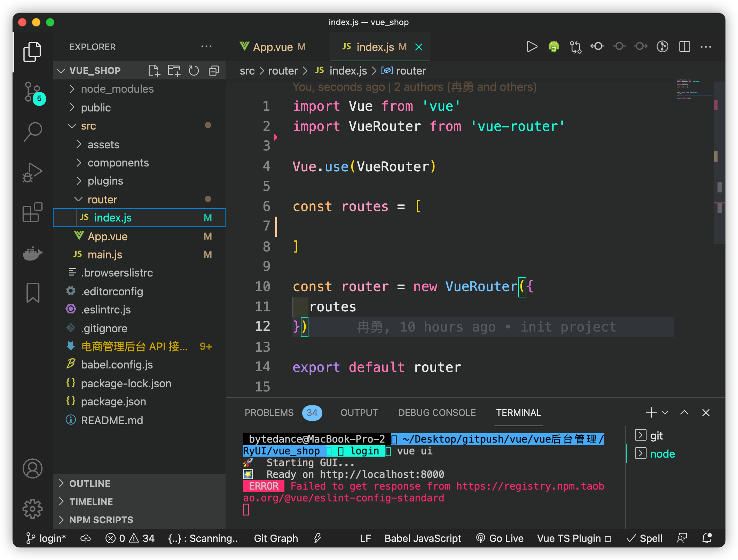Open main.js from the file tree

click(139, 255)
